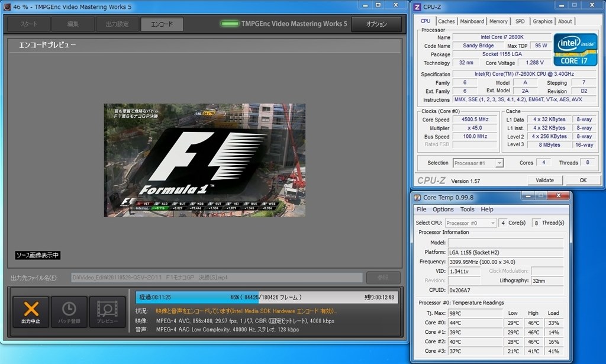The image size is (606, 364).
Task: Switch to the Mainboard tab in CPU-Z
Action: click(472, 21)
